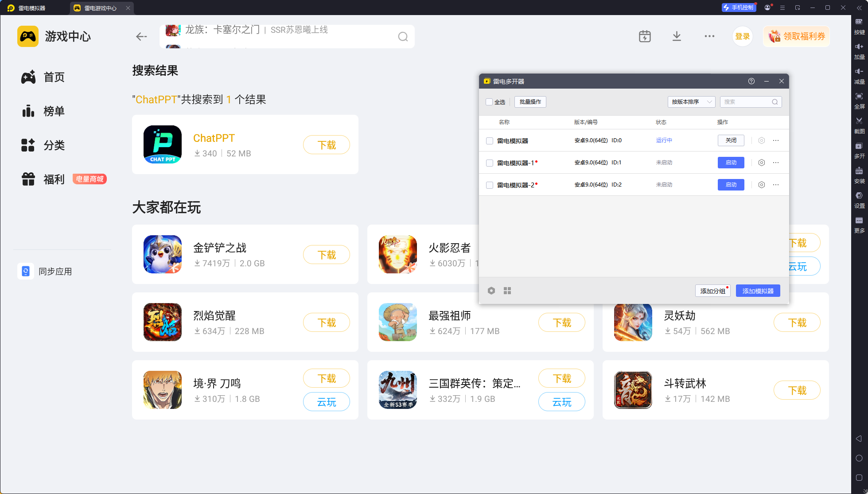868x494 pixels.
Task: Open the download manager arrow icon
Action: (x=677, y=36)
